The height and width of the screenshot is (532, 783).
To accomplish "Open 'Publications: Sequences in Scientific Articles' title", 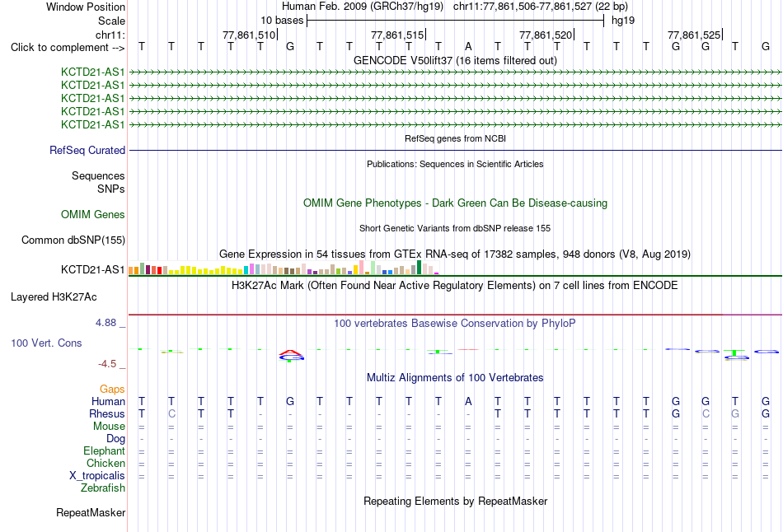I will [455, 164].
